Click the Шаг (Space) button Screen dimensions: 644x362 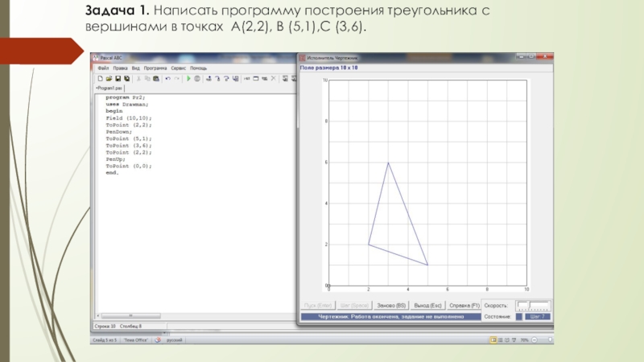click(x=354, y=306)
